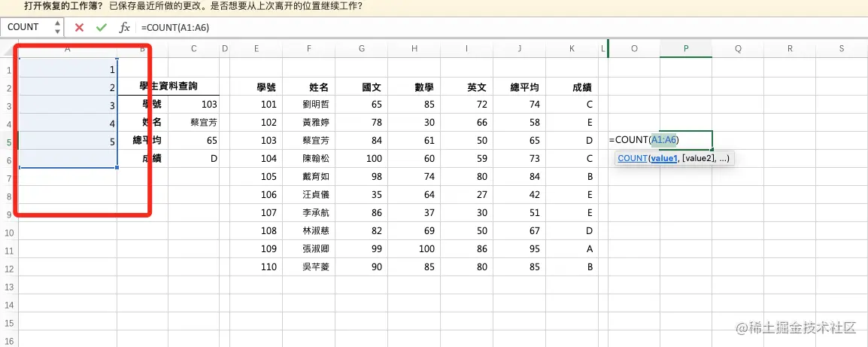
Task: Click the student ID cell 107
Action: [256, 213]
